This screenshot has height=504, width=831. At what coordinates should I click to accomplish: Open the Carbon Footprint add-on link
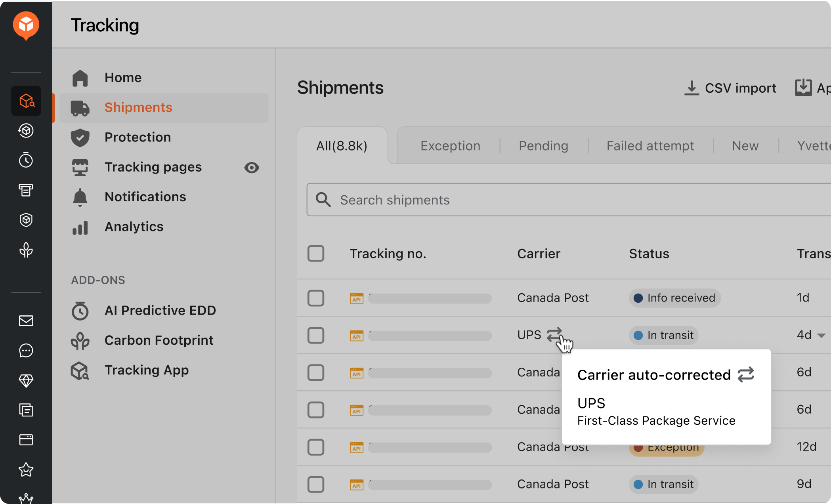(159, 340)
